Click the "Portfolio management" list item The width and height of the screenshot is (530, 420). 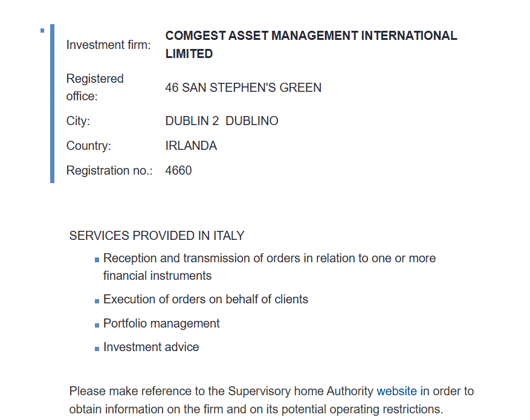(161, 323)
